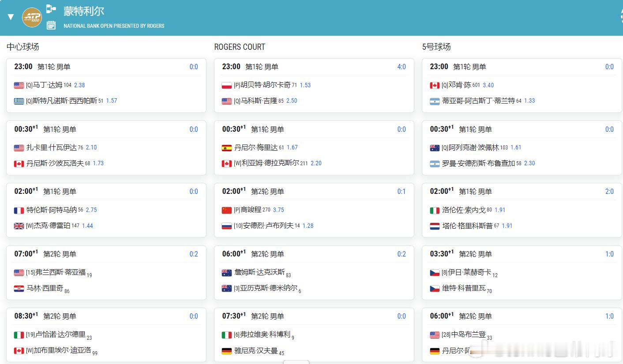
Task: Click Italian flag next to 洛伦佐·索内戈
Action: (435, 211)
